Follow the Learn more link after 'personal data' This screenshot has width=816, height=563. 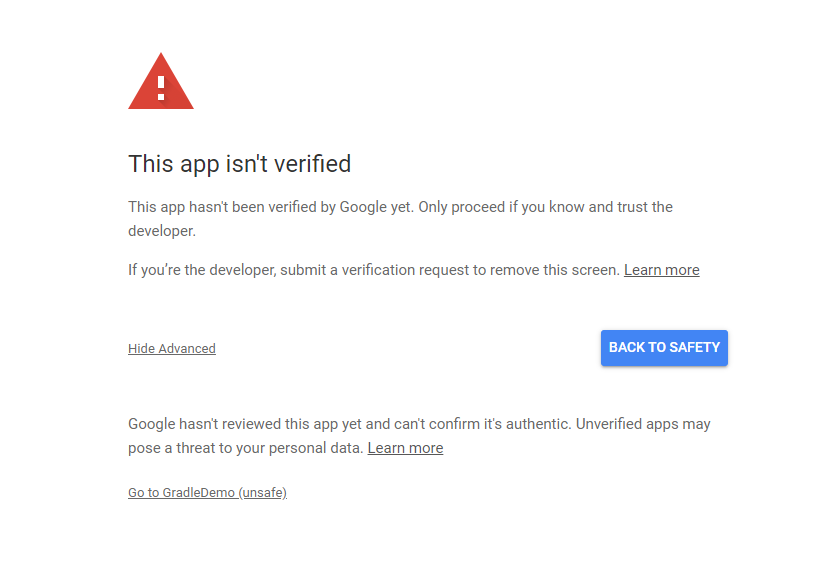[405, 448]
